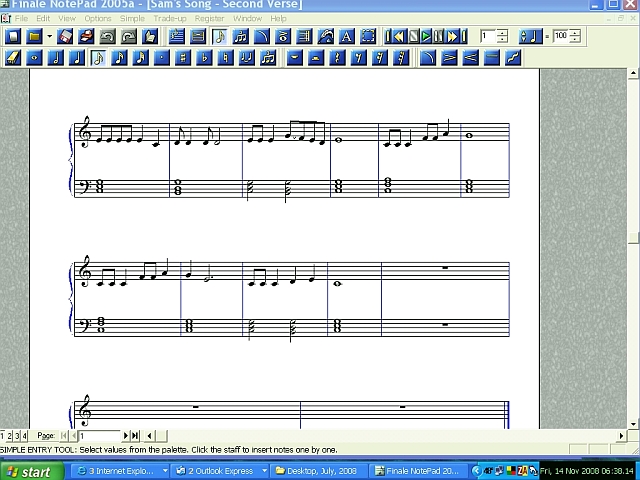Toggle the augmentation dot tool
Viewport: 640px width, 480px height.
coord(163,57)
